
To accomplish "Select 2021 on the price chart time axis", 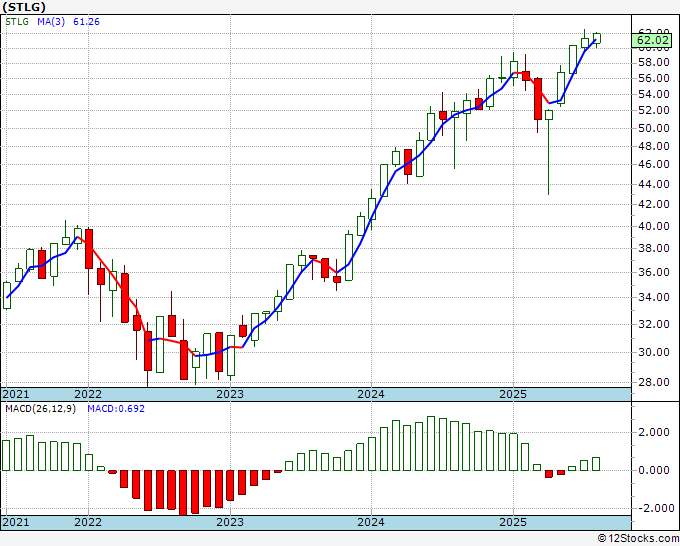I will [16, 394].
